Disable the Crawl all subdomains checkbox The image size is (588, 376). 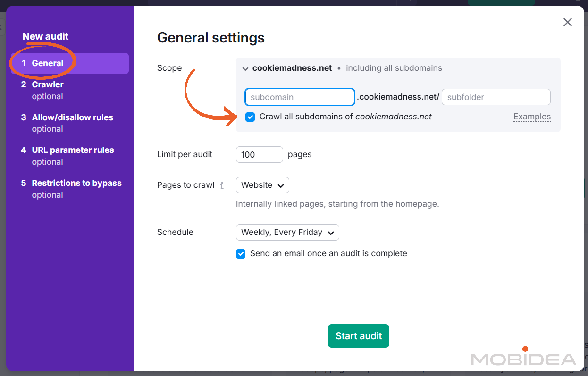pos(250,117)
